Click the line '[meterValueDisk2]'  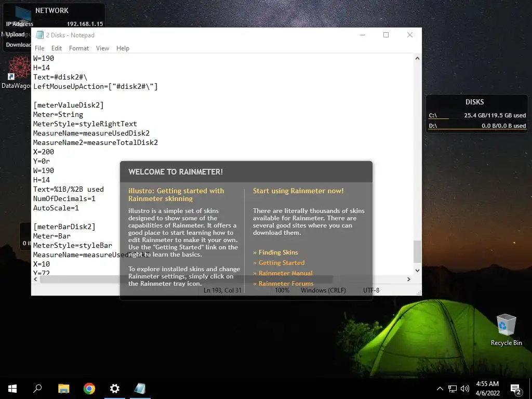coord(68,105)
